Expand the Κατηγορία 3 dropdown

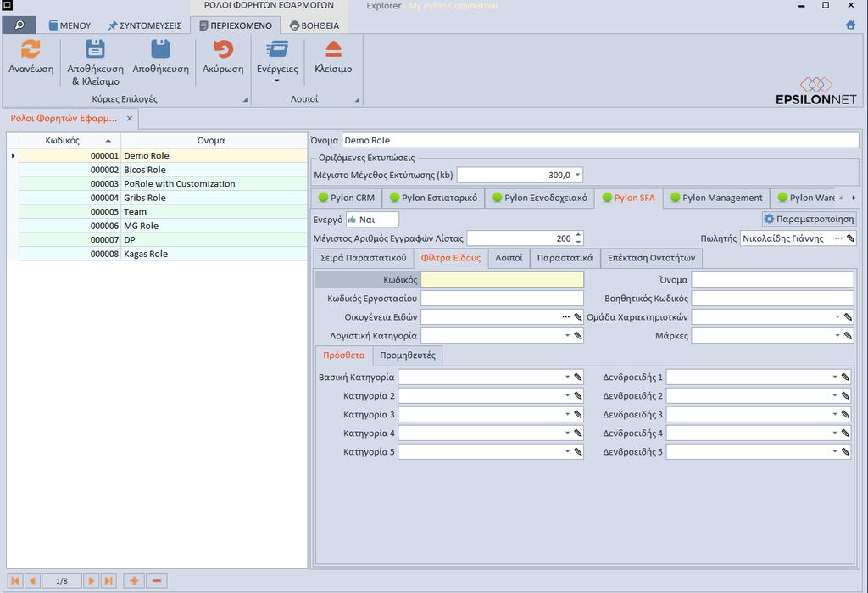tap(567, 415)
